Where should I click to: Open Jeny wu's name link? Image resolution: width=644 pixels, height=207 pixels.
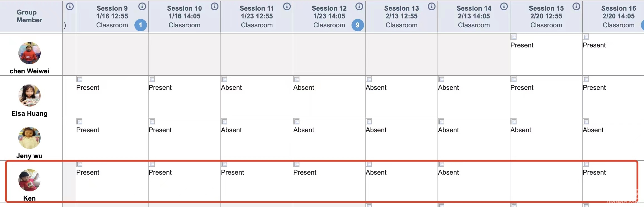click(30, 156)
